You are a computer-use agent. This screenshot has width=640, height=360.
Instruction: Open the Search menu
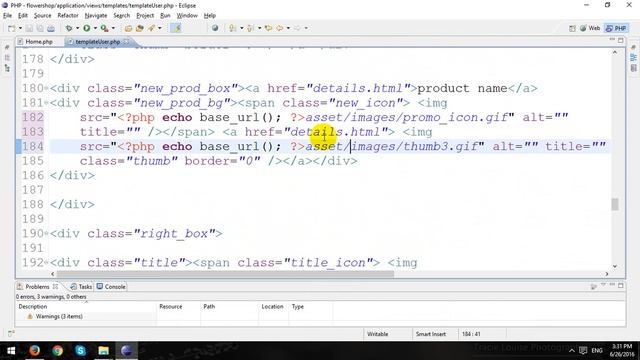[122, 16]
